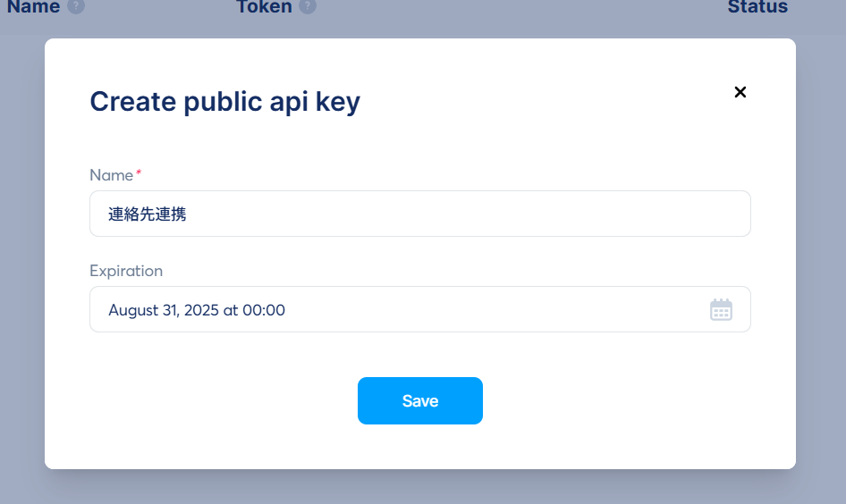Focus the Name text input field

tap(420, 214)
